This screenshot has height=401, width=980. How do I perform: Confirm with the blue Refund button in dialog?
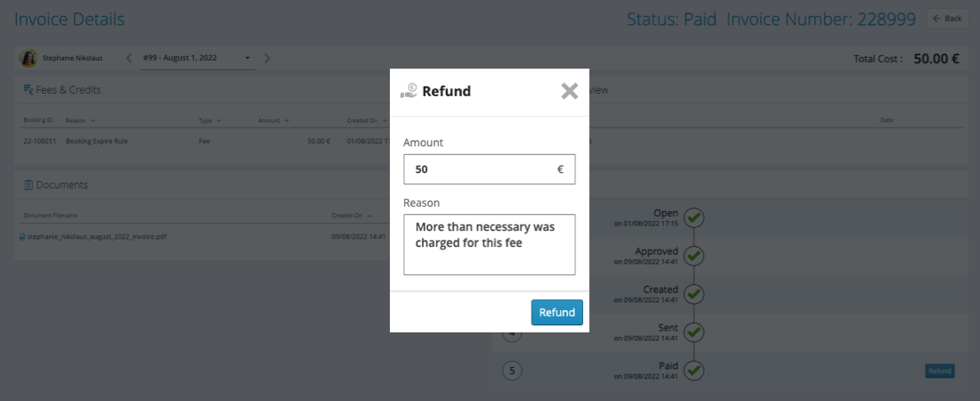(x=556, y=313)
